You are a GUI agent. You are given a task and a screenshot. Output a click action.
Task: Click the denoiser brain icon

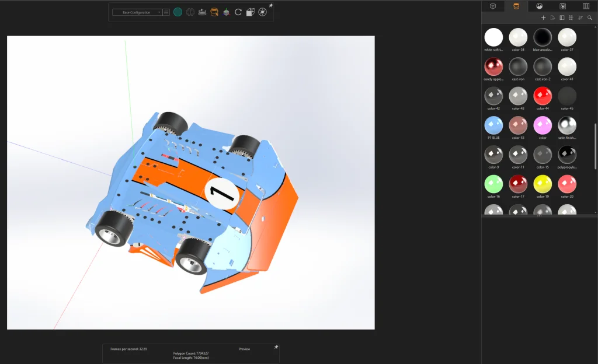tap(190, 12)
